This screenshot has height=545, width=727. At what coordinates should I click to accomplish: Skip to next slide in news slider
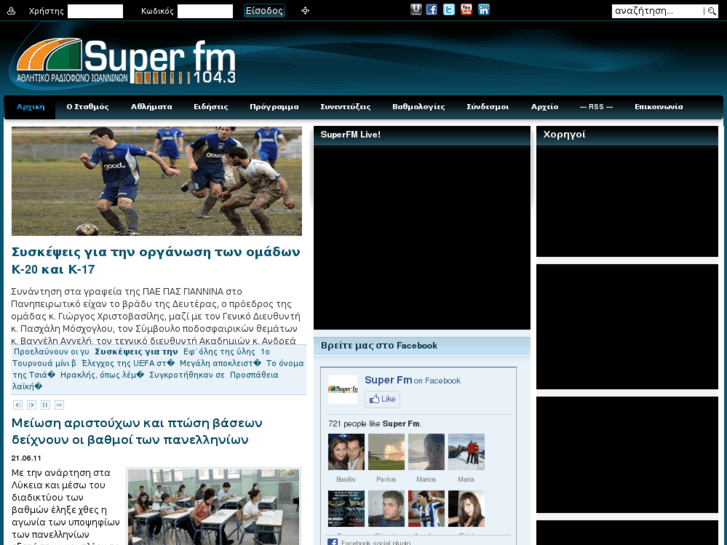click(59, 405)
